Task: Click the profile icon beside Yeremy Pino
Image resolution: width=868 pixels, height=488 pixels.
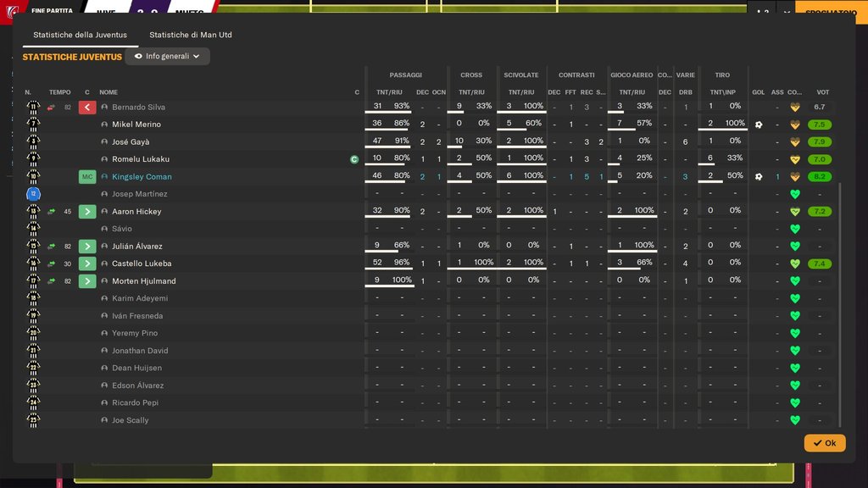Action: [104, 333]
